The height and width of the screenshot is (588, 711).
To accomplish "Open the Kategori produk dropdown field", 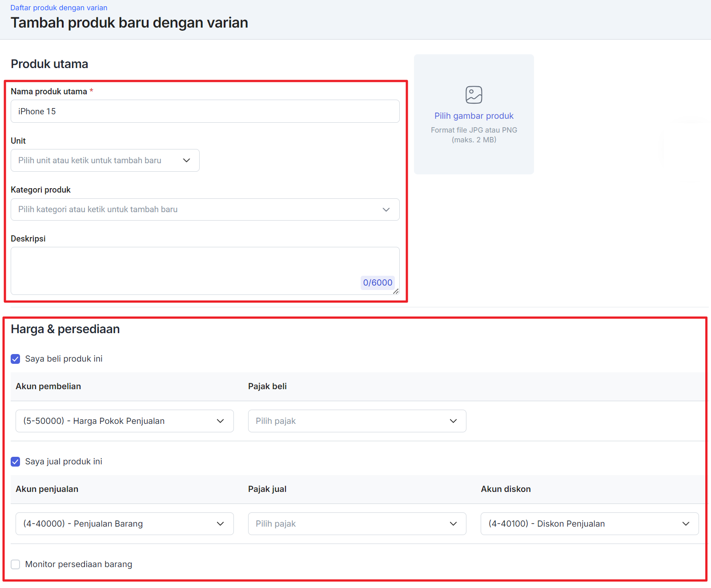I will pyautogui.click(x=196, y=209).
